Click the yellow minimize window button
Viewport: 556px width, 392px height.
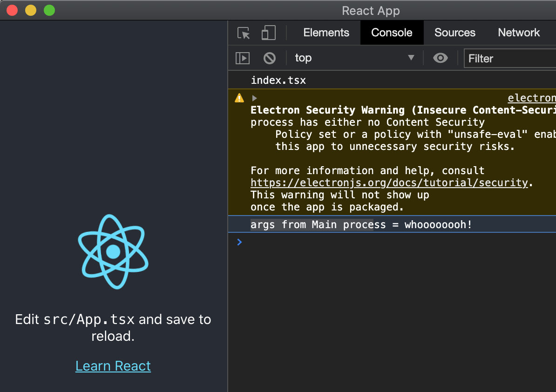(x=31, y=10)
